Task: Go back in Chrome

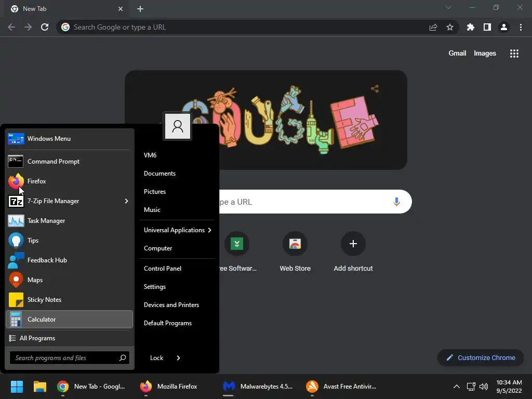Action: click(x=11, y=27)
